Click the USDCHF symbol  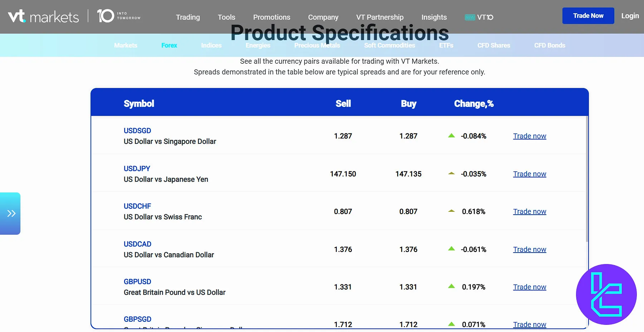[137, 206]
